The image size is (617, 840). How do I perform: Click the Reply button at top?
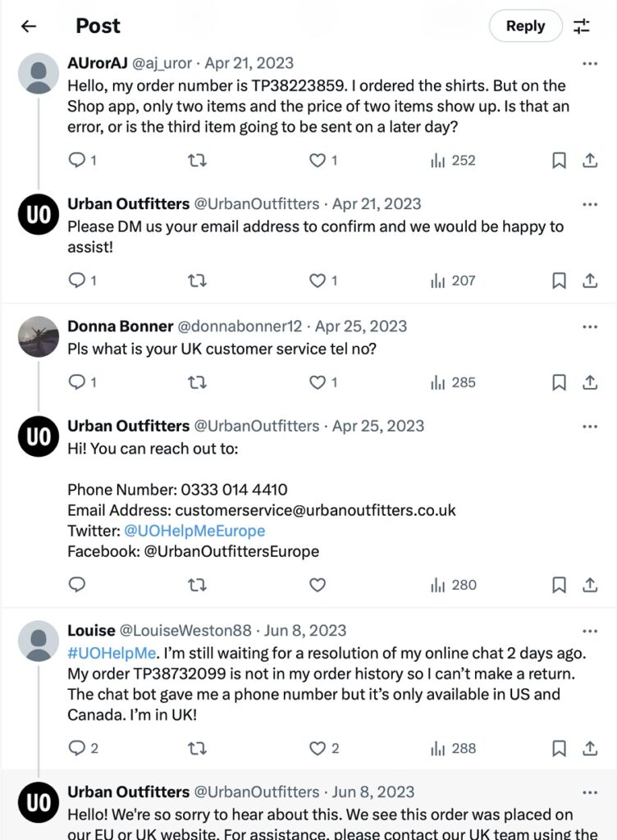[x=525, y=26]
